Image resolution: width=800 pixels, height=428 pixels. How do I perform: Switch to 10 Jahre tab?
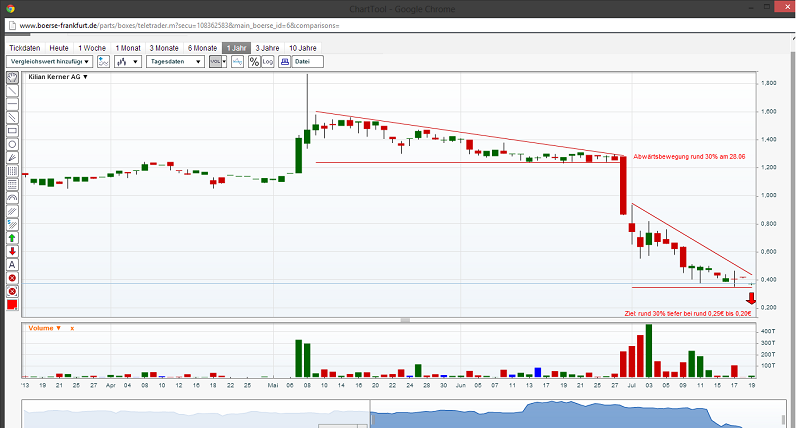click(303, 48)
